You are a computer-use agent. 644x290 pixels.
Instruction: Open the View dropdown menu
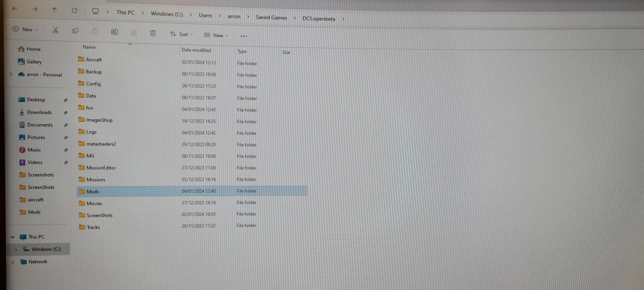(216, 35)
